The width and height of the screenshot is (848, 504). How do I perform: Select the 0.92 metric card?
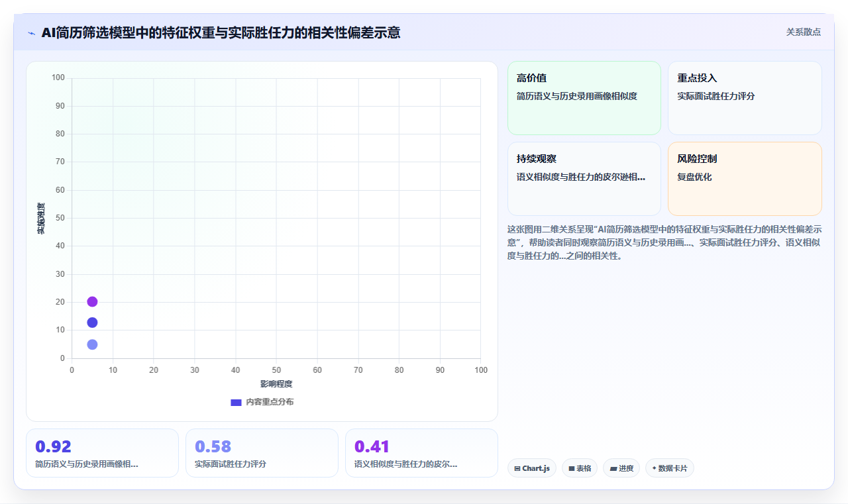pos(102,453)
